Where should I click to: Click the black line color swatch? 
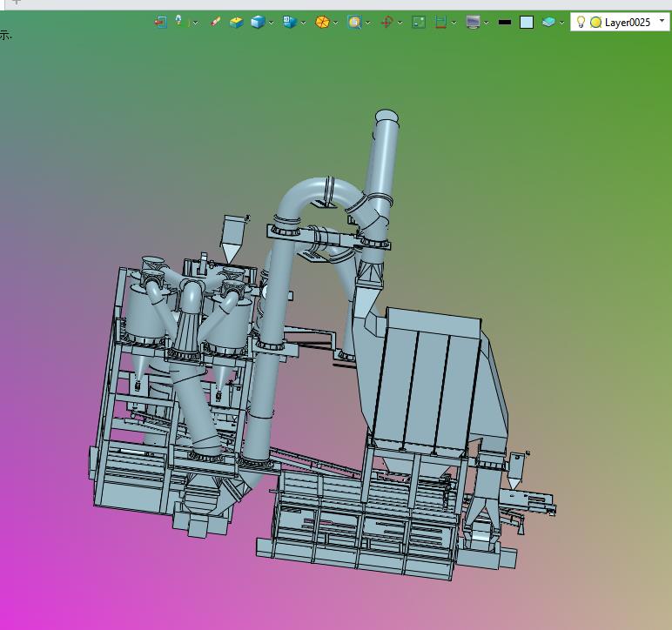pos(505,22)
